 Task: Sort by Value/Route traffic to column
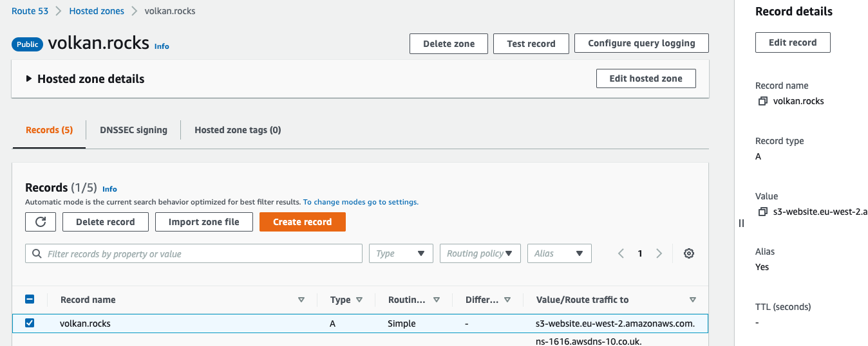click(x=692, y=300)
